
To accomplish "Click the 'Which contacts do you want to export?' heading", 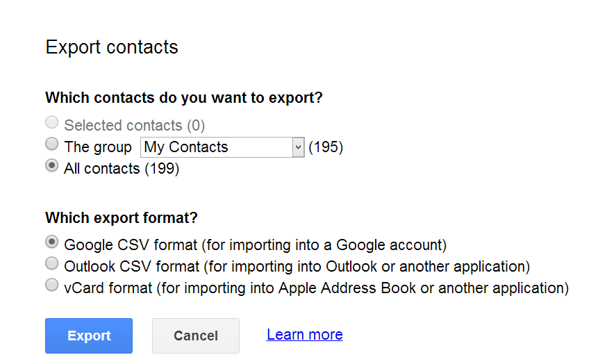I will pyautogui.click(x=184, y=98).
